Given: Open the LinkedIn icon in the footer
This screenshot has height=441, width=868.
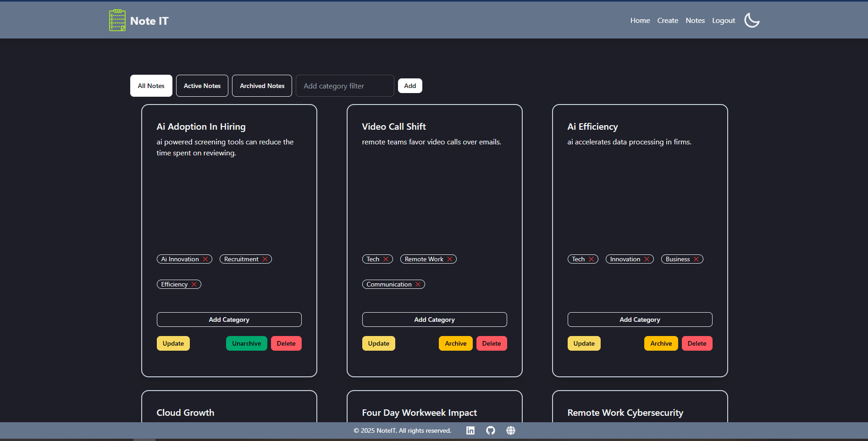Looking at the screenshot, I should [470, 430].
